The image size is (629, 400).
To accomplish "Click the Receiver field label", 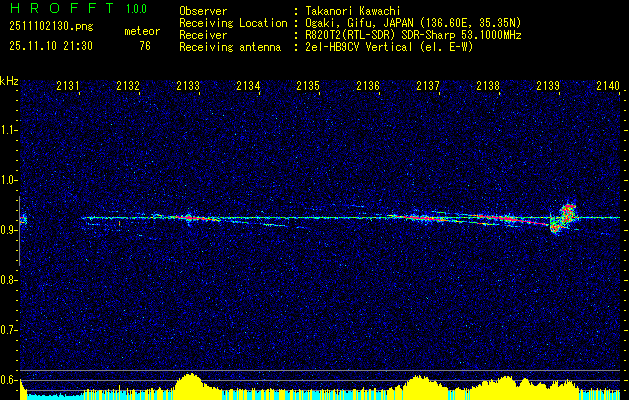I will coord(203,35).
